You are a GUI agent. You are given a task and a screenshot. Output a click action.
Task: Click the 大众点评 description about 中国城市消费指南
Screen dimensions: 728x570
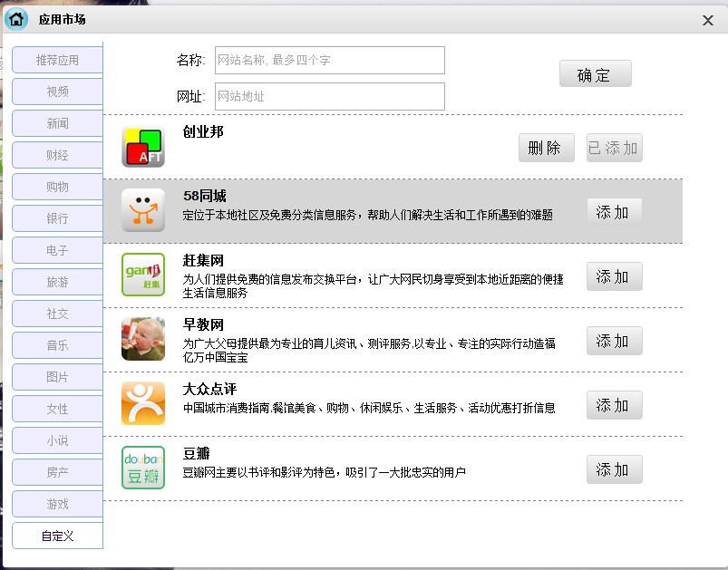tap(369, 408)
